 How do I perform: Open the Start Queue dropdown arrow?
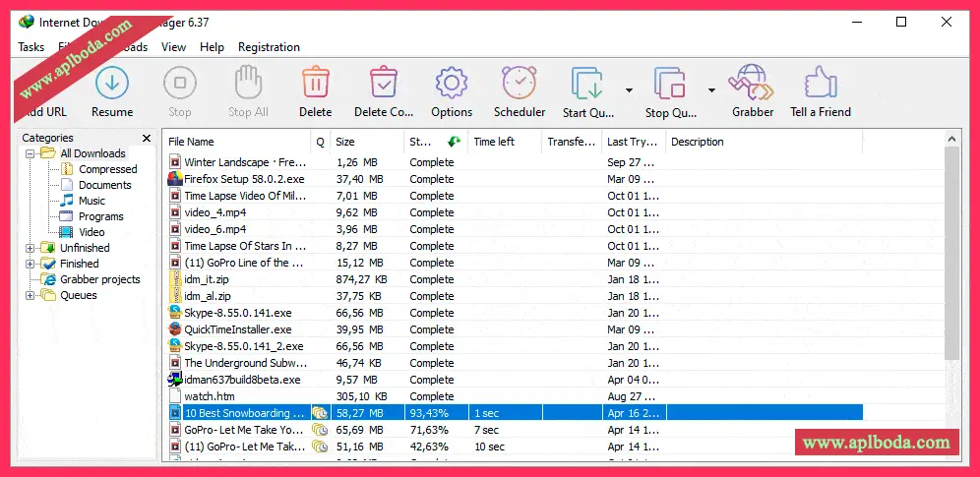(628, 90)
